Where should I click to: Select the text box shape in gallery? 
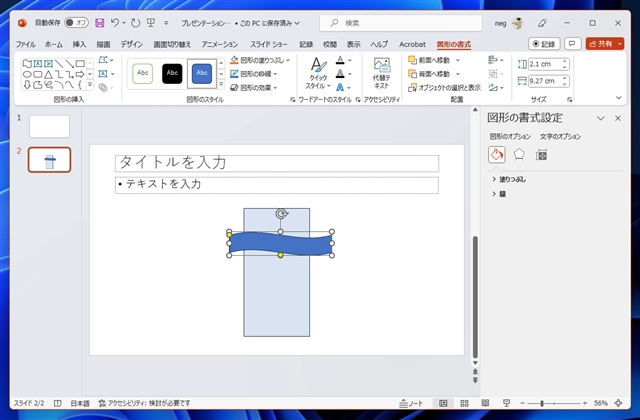[x=38, y=64]
